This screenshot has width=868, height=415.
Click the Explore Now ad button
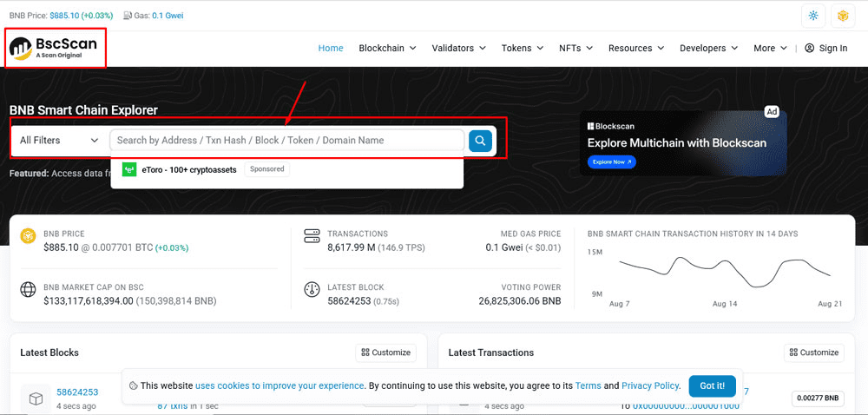pos(612,161)
